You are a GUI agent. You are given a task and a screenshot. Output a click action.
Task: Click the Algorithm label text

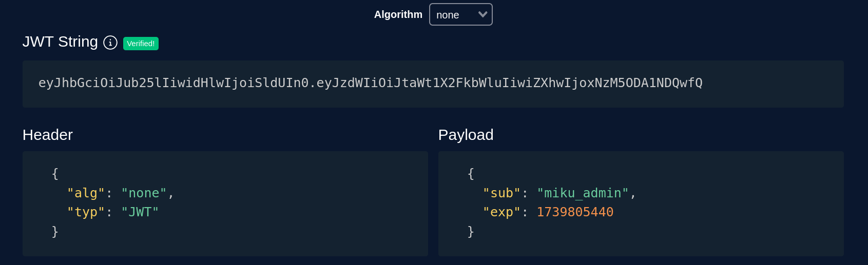click(398, 15)
